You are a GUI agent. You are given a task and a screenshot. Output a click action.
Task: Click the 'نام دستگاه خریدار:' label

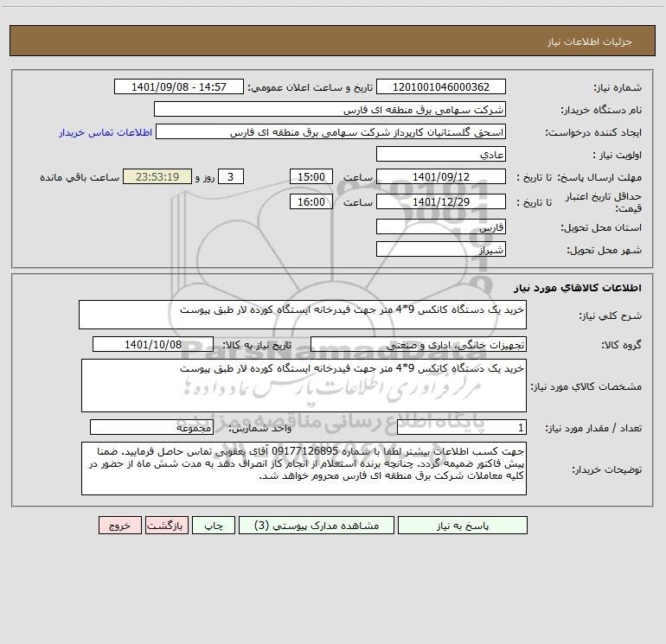[x=601, y=111]
